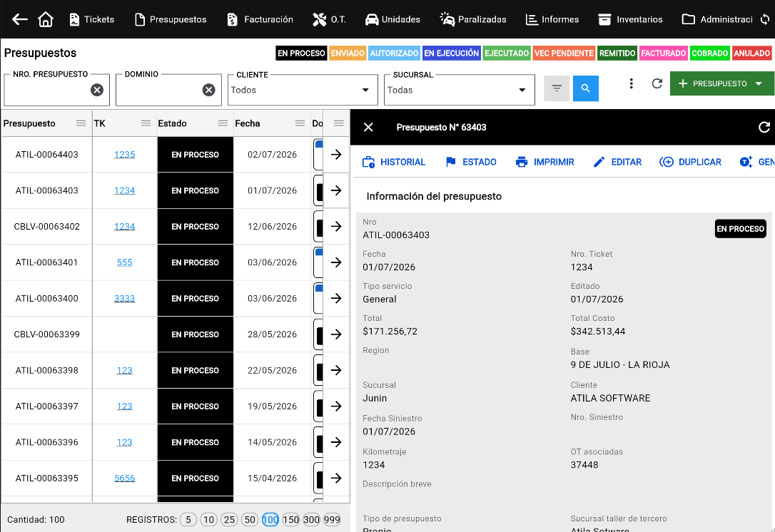Expand the Cliente dropdown
Image resolution: width=775 pixels, height=532 pixels.
365,90
